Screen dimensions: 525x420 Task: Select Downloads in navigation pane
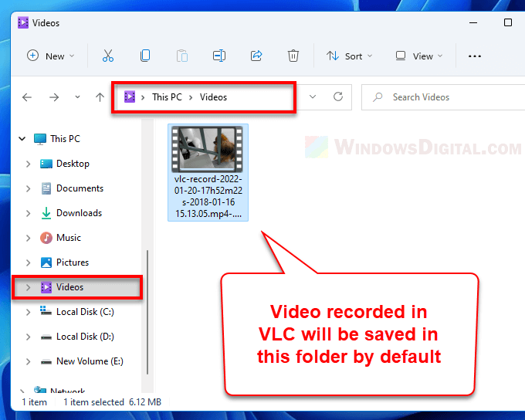click(79, 213)
